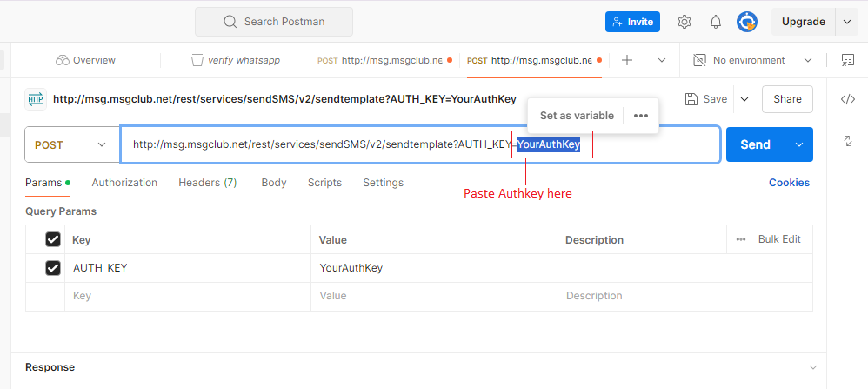Open the Settings request tab

[x=383, y=182]
